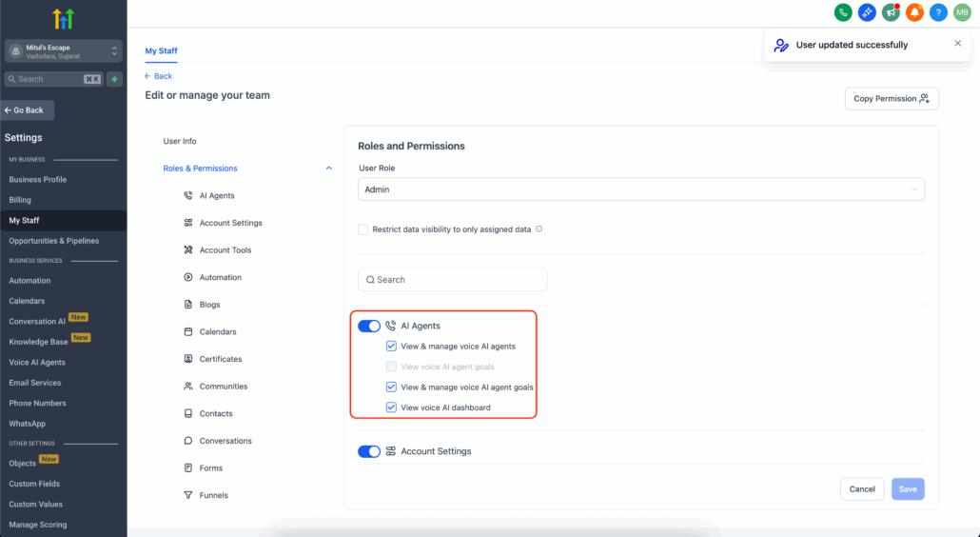The height and width of the screenshot is (537, 980).
Task: Turn off the AI Agents toggle
Action: 368,326
